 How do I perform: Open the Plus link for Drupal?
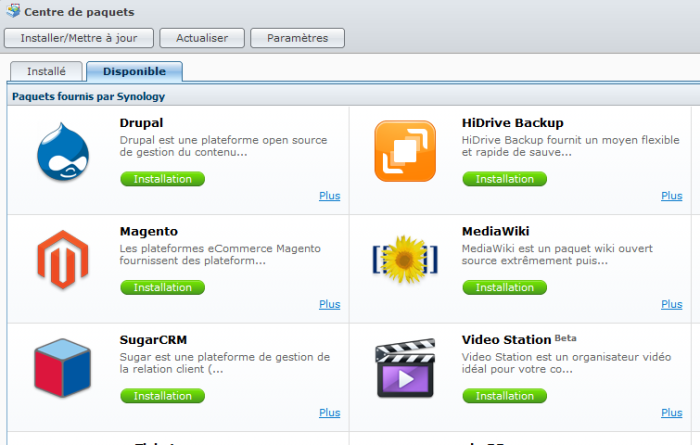click(329, 196)
